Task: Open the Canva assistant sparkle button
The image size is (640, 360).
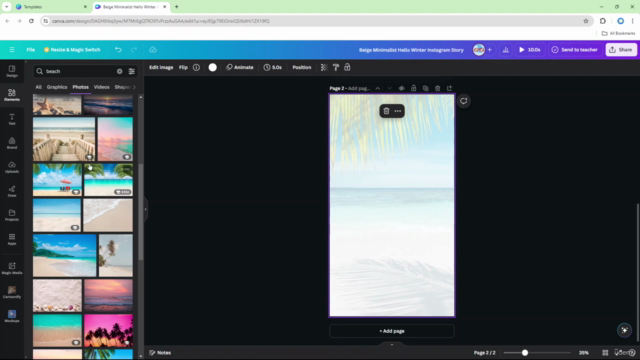Action: coord(624,330)
